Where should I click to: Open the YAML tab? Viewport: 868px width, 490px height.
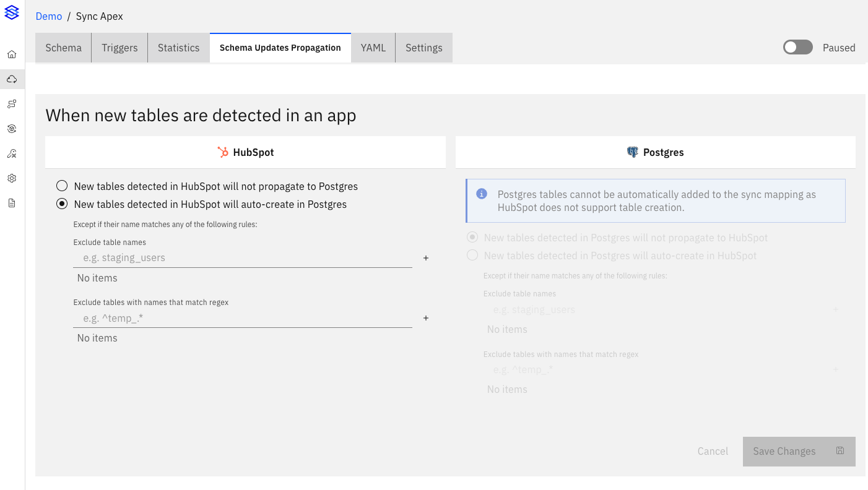(x=373, y=48)
